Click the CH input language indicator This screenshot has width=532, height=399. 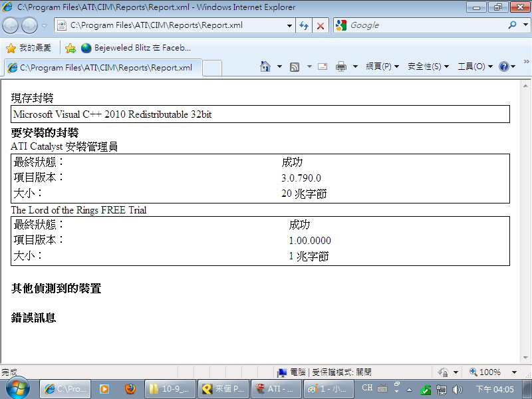coord(367,388)
